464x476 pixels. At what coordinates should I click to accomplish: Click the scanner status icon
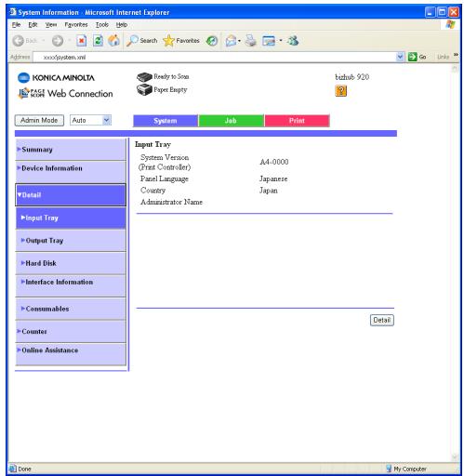144,76
